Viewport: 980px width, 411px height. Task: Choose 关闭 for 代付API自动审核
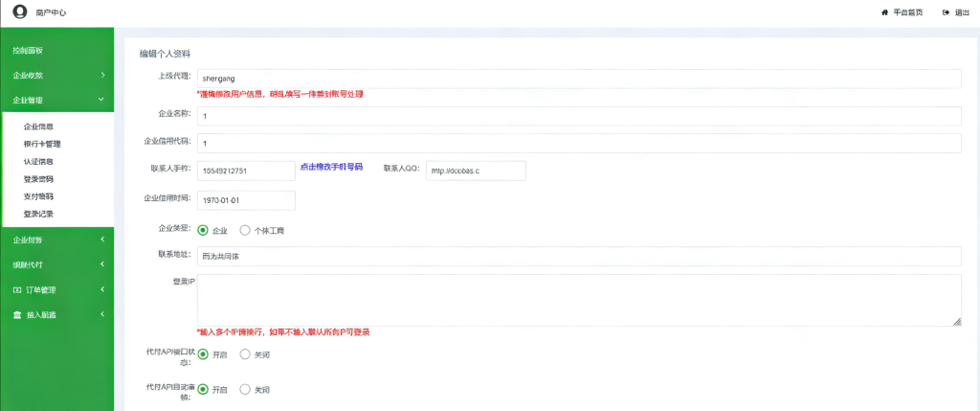(245, 390)
